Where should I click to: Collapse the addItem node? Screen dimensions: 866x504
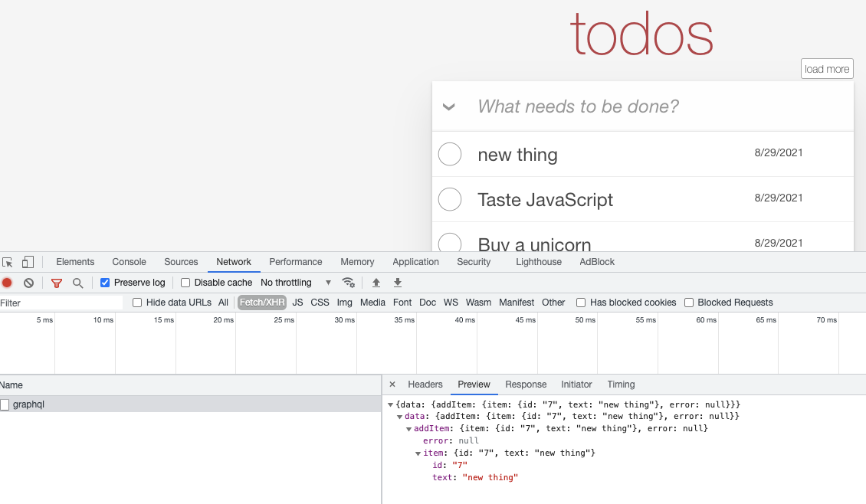click(x=408, y=429)
